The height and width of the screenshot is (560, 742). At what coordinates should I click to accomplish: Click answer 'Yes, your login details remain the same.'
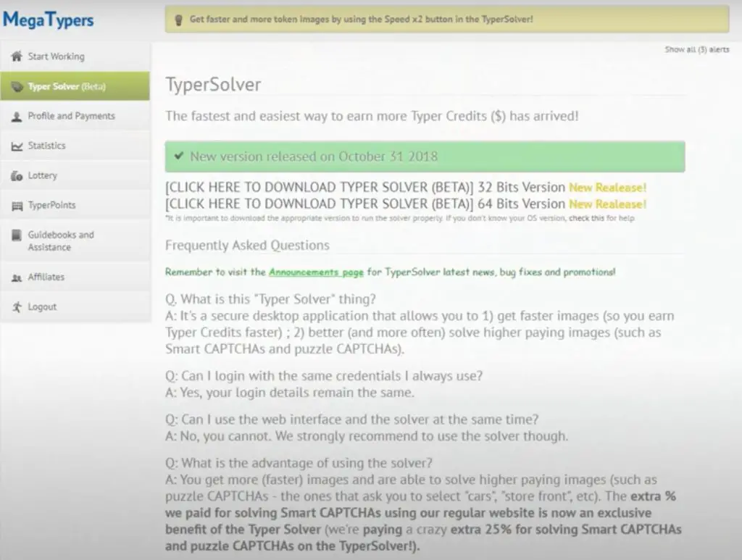290,392
